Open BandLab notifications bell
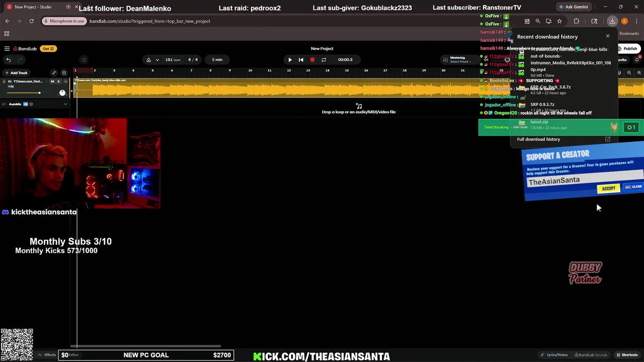This screenshot has width=644, height=362. (x=637, y=60)
